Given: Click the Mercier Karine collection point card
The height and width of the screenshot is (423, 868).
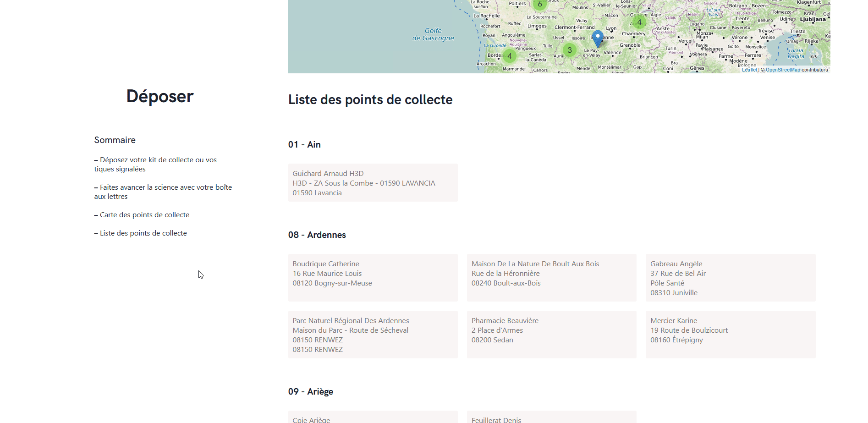Looking at the screenshot, I should (730, 335).
